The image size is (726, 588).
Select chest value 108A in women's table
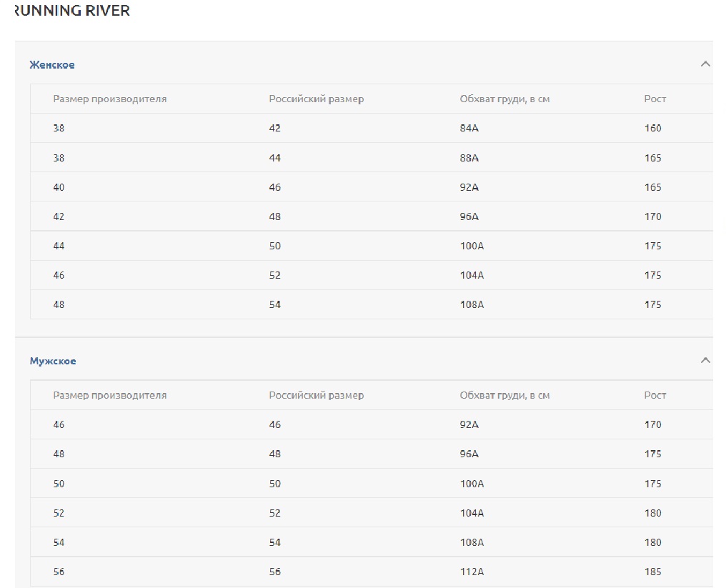(x=472, y=304)
